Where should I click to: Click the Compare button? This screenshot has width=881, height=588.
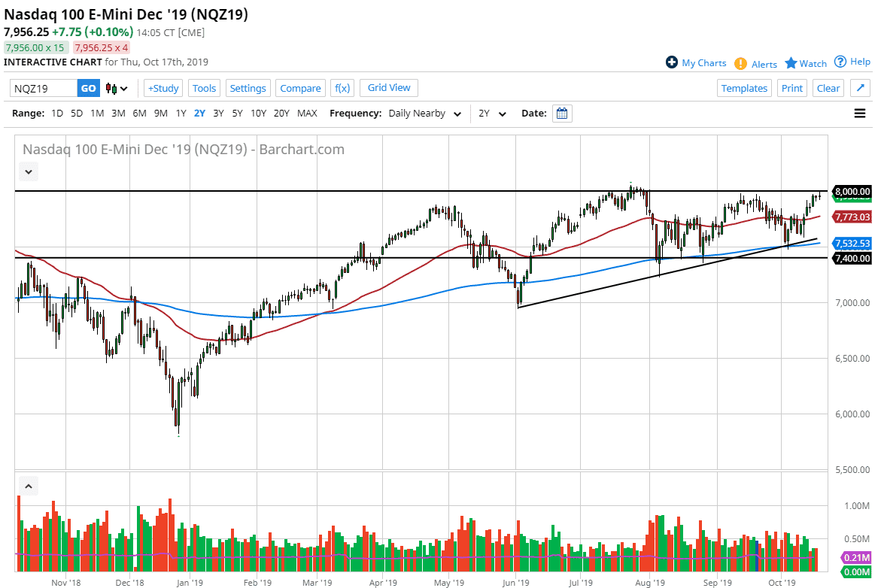(300, 88)
